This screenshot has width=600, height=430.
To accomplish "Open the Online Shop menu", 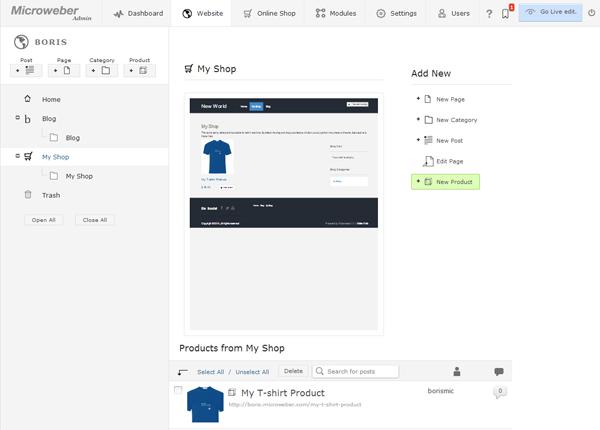I will (x=269, y=13).
